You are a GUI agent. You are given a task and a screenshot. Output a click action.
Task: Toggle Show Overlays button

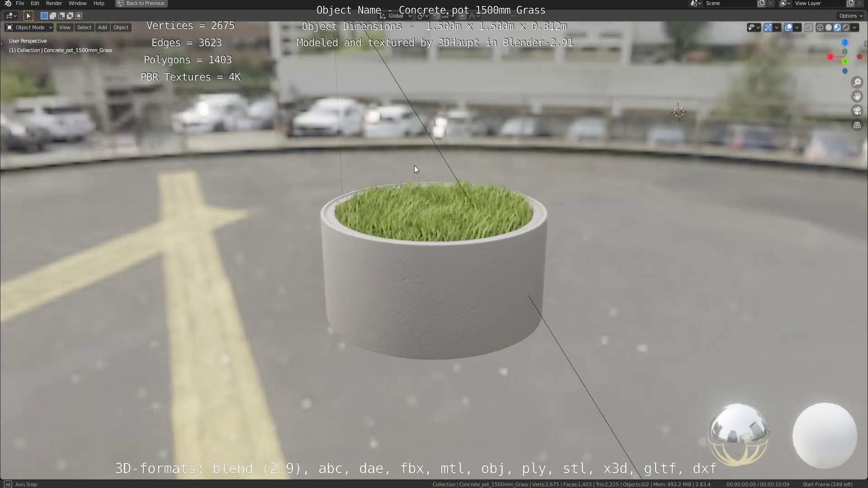[x=788, y=28]
